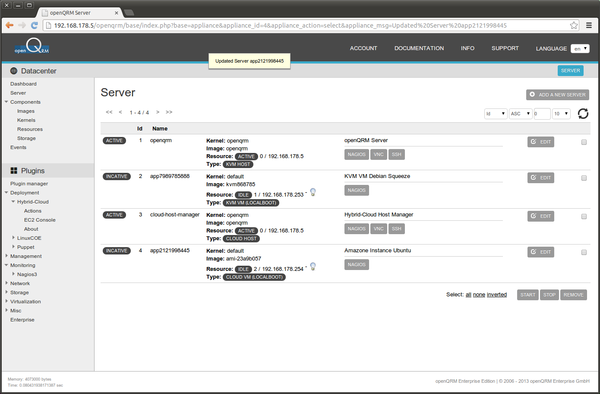
Task: Click the Stop button
Action: [549, 295]
